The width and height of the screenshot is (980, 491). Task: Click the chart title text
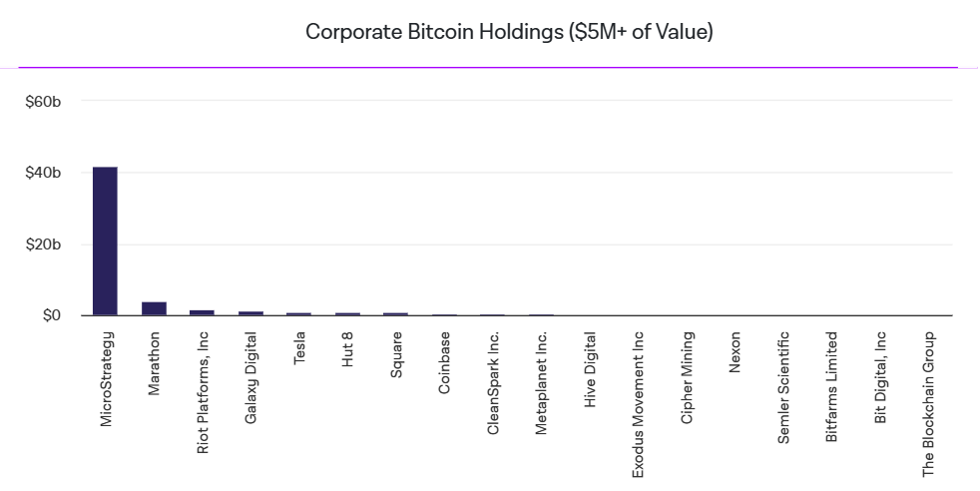509,32
